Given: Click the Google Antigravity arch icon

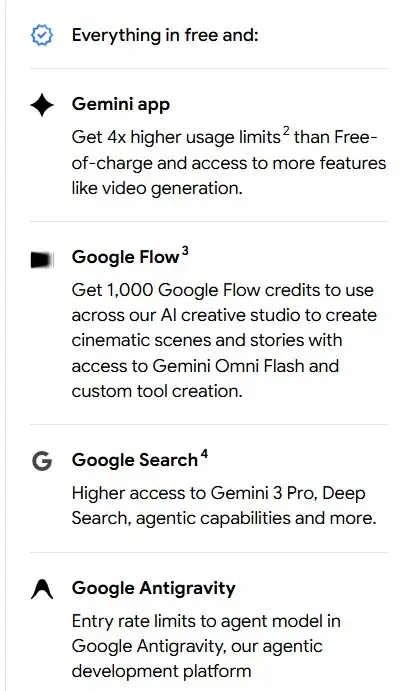Looking at the screenshot, I should click(x=42, y=589).
